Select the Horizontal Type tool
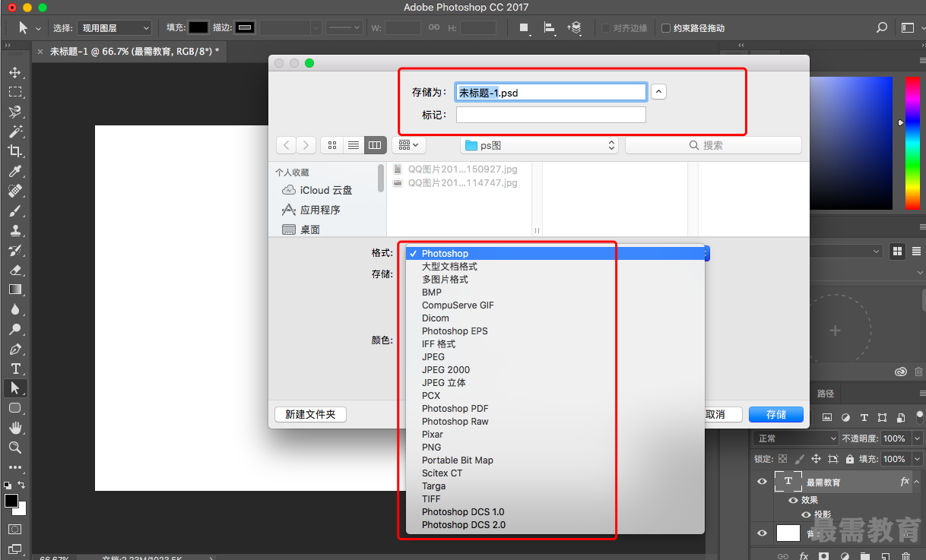This screenshot has width=926, height=560. point(14,369)
